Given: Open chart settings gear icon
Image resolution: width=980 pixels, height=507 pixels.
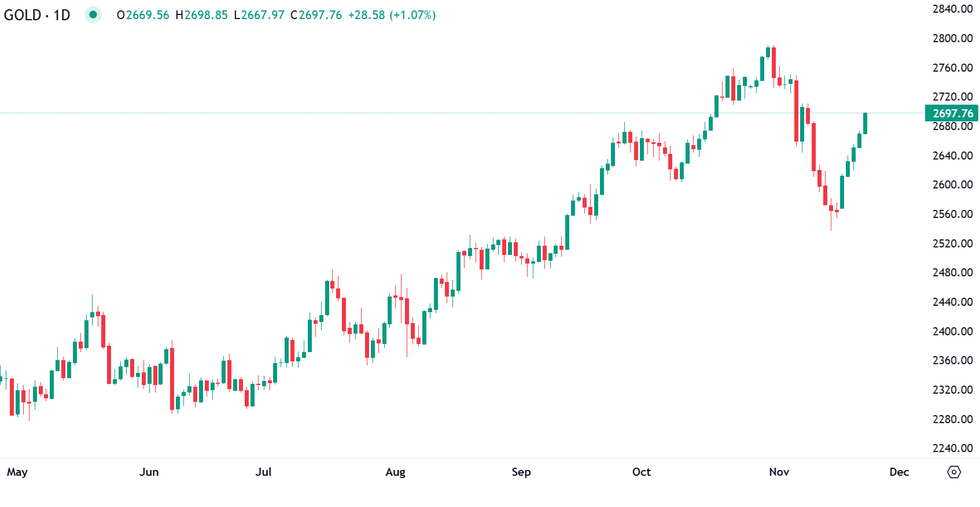Looking at the screenshot, I should [954, 472].
